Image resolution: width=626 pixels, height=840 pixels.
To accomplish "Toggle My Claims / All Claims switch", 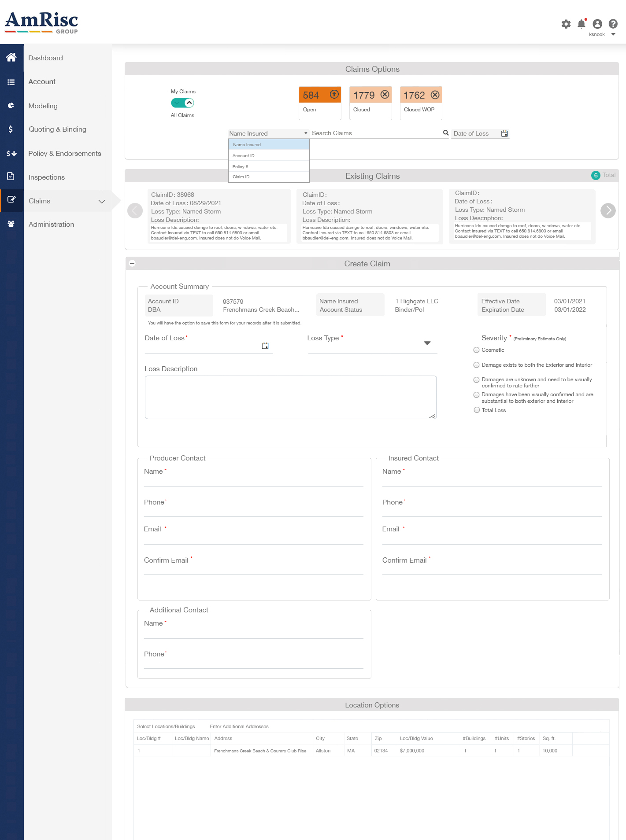I will click(183, 103).
